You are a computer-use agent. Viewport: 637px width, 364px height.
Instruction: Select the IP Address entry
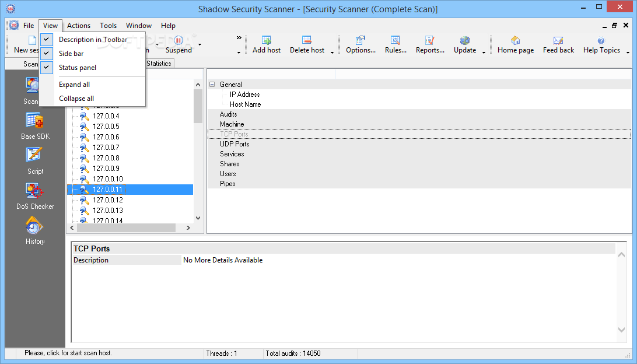[244, 94]
